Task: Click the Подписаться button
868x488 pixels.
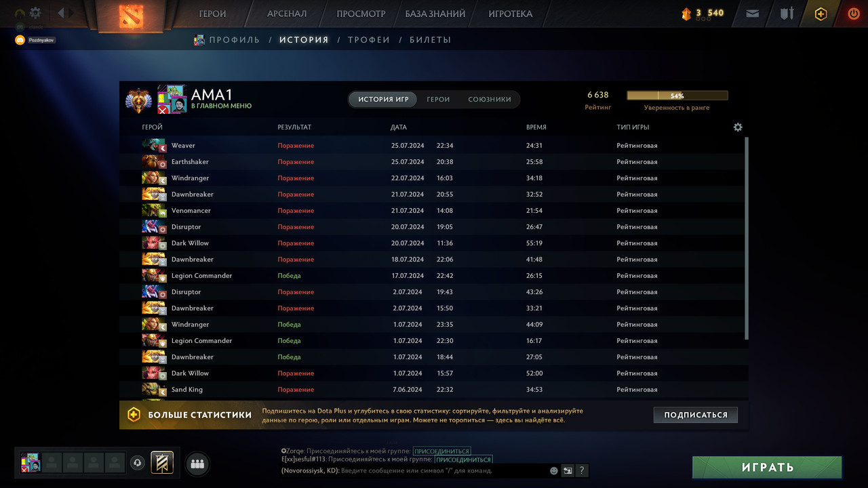Action: coord(696,415)
